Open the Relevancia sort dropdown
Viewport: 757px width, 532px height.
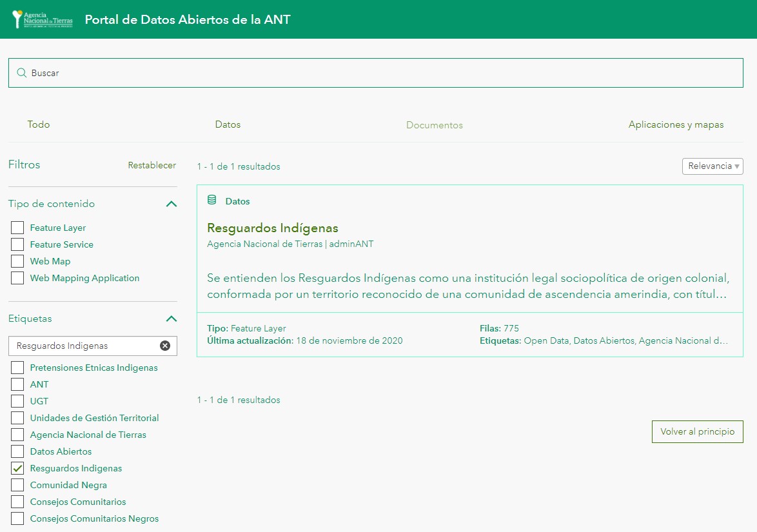(x=713, y=166)
